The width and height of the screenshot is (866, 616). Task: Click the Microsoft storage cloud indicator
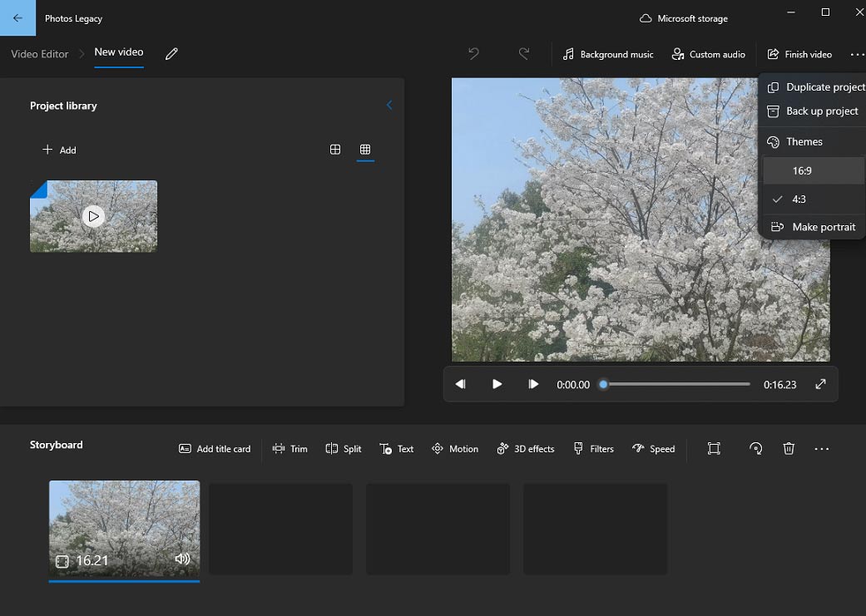tap(683, 18)
